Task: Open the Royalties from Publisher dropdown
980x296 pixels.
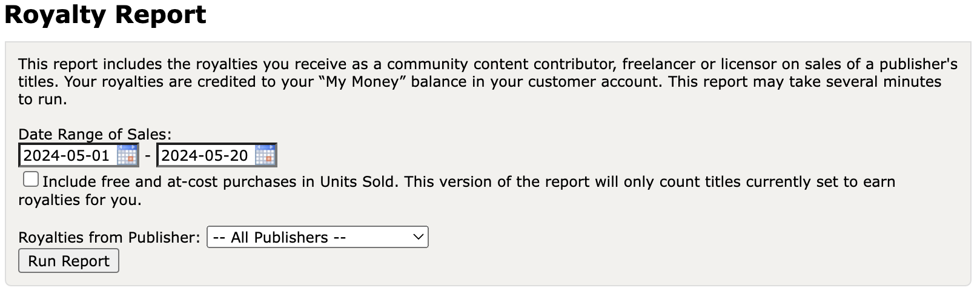Action: [317, 237]
